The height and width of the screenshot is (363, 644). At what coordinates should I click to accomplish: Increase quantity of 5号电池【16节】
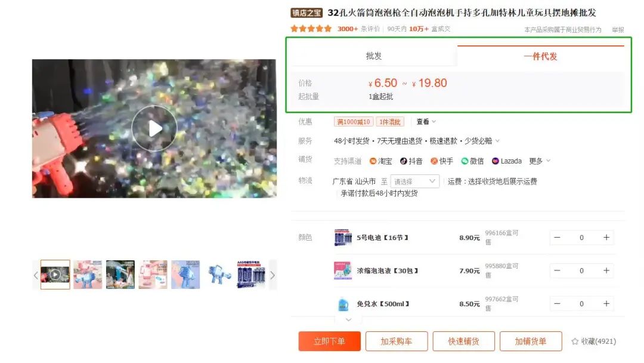click(x=606, y=238)
